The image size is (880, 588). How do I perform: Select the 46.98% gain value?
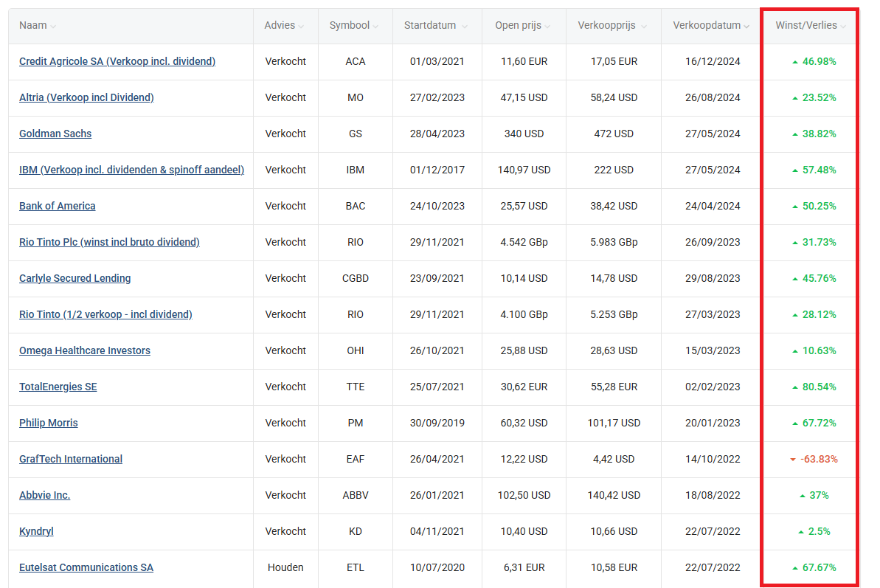tap(820, 61)
